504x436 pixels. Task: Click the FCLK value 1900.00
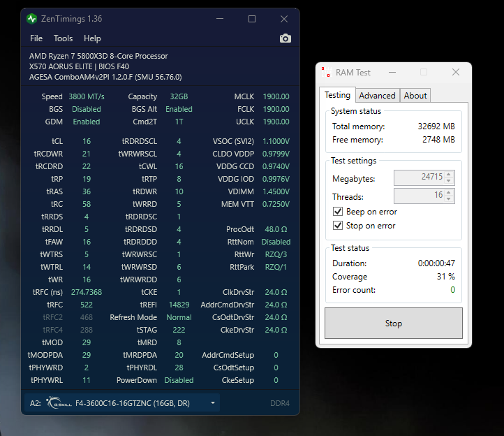[276, 109]
